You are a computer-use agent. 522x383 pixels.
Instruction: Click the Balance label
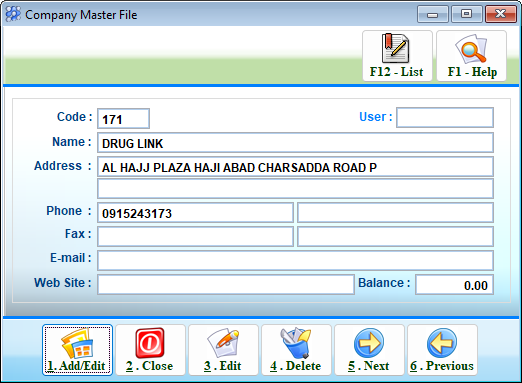pos(384,283)
